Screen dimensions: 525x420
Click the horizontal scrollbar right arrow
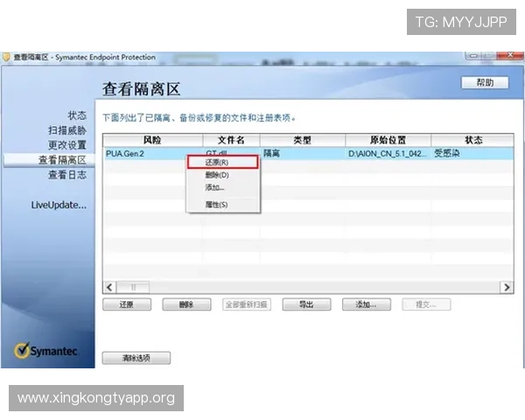click(x=507, y=287)
